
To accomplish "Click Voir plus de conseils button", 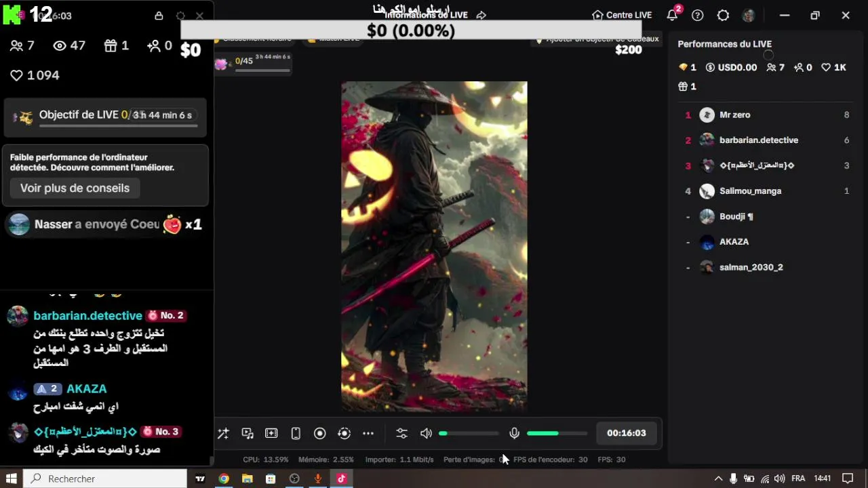I will (75, 188).
